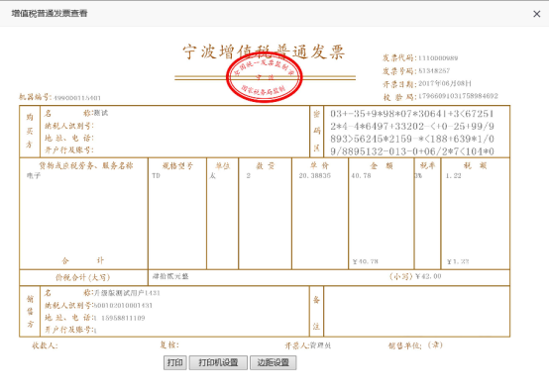Open 边距设置 margin settings
Viewport: 549px width, 392px height.
coord(274,362)
